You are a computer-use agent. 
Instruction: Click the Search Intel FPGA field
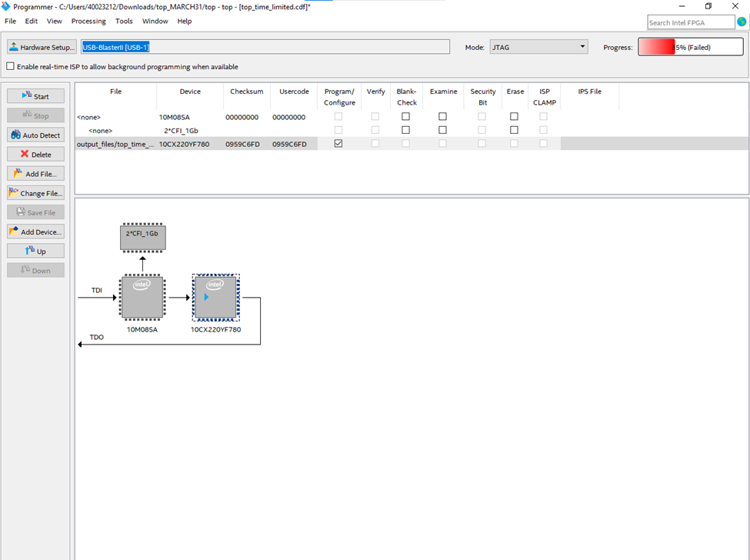click(x=690, y=22)
